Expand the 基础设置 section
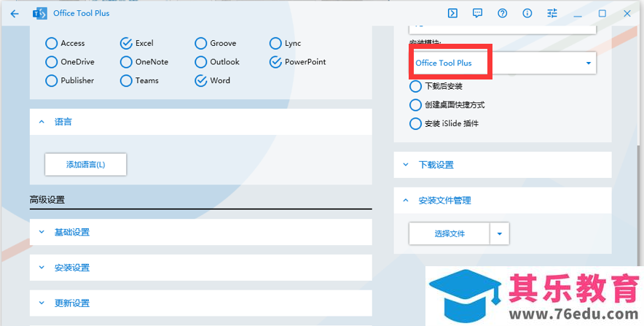This screenshot has height=326, width=644. pyautogui.click(x=201, y=232)
